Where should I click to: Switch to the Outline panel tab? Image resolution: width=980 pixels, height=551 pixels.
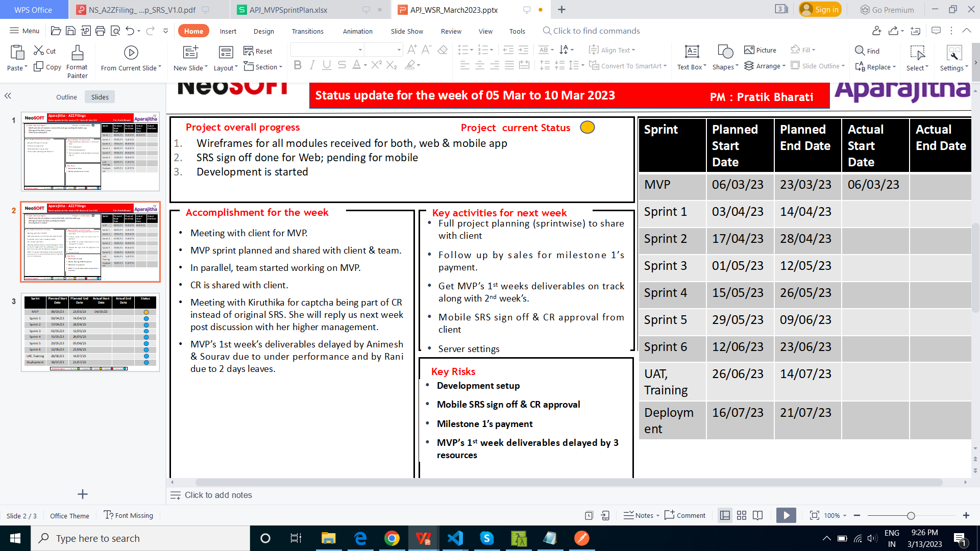point(66,97)
